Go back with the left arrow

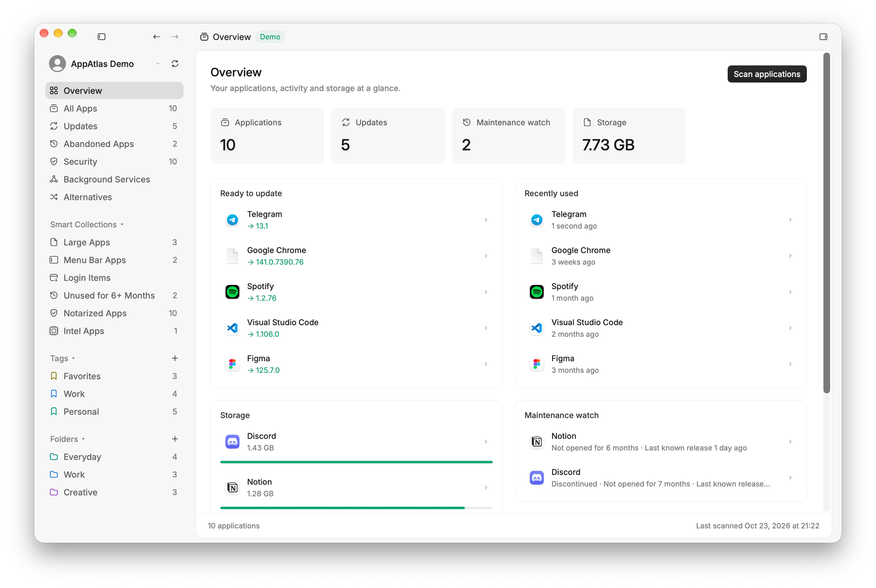[x=157, y=37]
